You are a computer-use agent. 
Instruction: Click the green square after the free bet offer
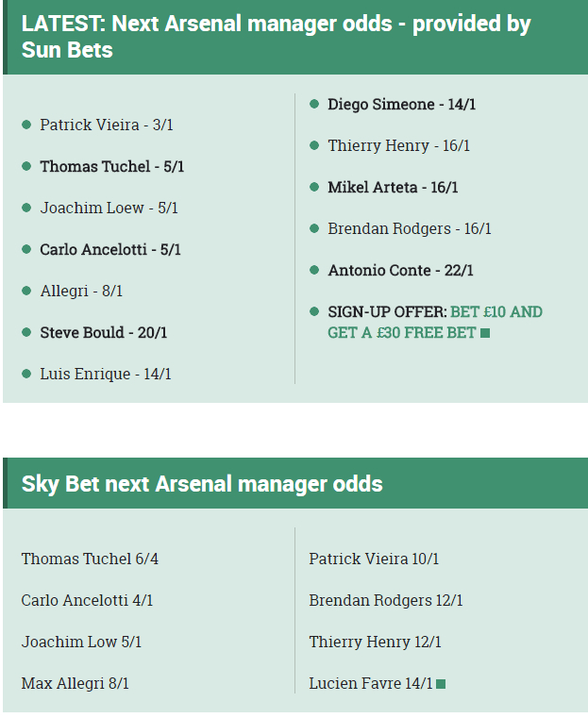click(x=485, y=333)
